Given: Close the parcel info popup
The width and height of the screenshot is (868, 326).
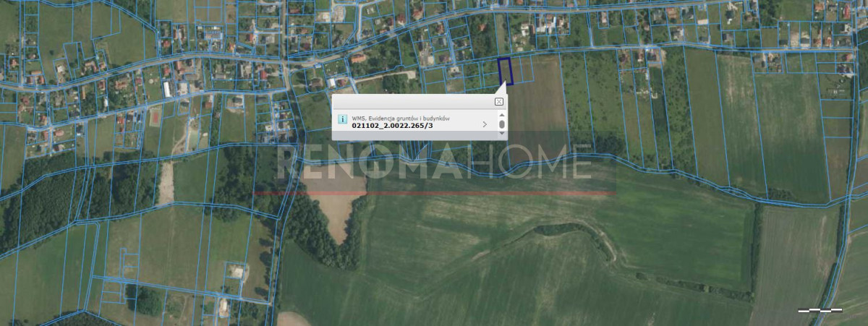Looking at the screenshot, I should [x=499, y=102].
